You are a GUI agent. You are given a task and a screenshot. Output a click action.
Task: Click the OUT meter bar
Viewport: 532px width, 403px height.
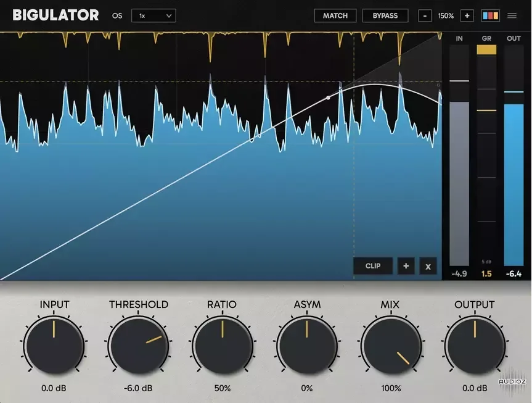(x=514, y=156)
